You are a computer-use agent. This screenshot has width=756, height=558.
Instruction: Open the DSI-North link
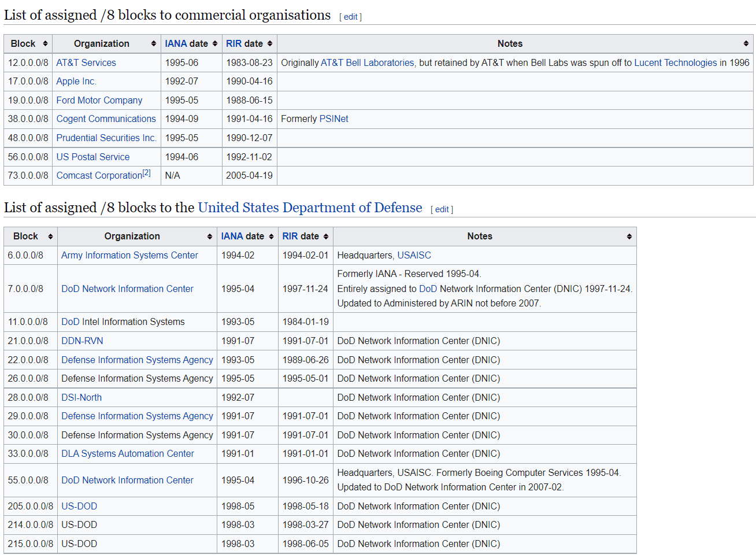(81, 398)
